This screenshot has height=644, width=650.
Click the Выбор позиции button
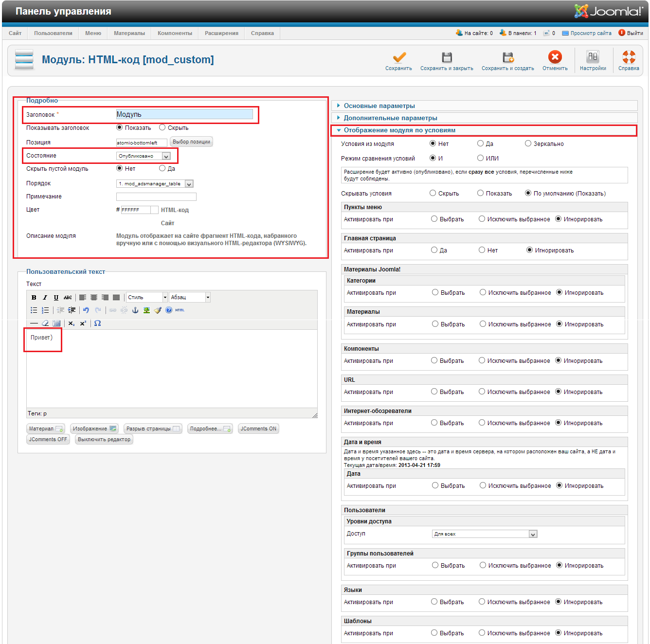(191, 142)
